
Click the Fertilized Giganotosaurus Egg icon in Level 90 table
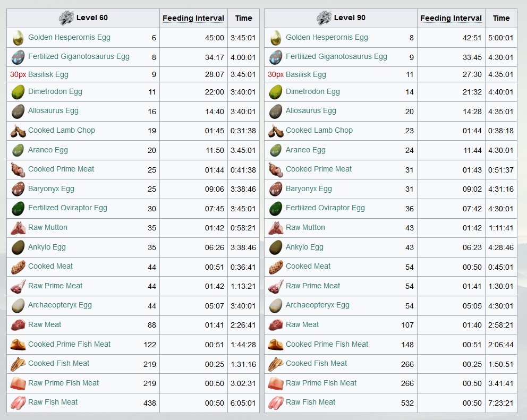tap(276, 57)
